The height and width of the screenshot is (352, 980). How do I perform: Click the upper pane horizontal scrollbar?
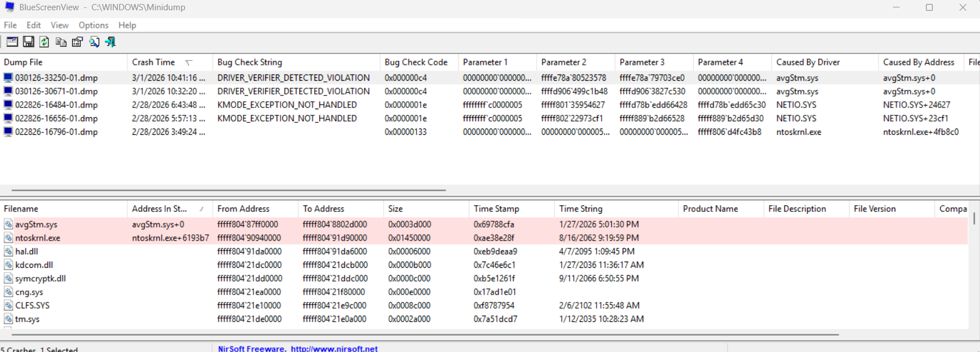[x=228, y=190]
